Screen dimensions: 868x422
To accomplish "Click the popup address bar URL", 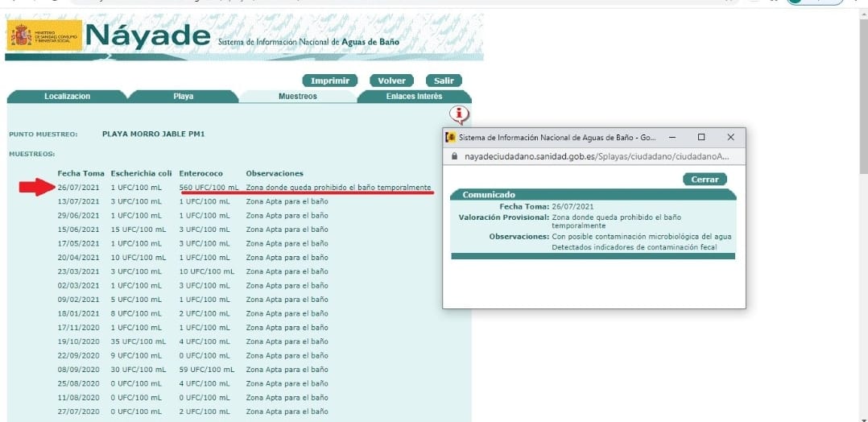I will [596, 156].
